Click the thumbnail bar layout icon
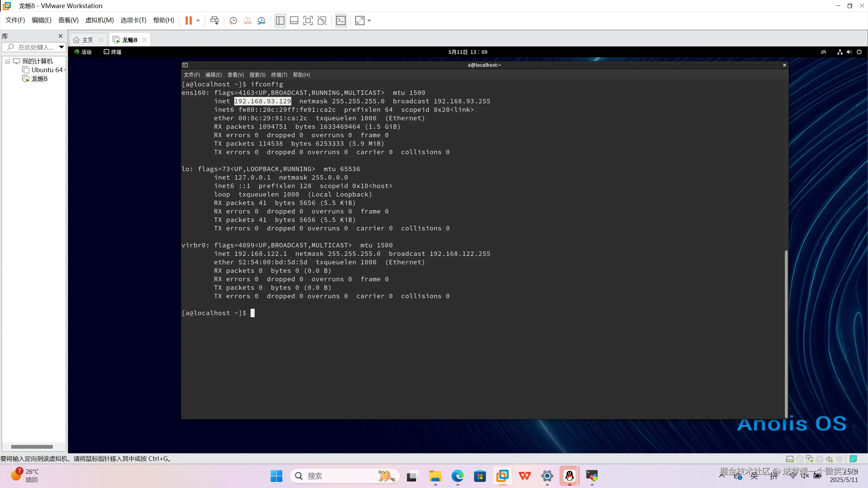Viewport: 868px width, 488px height. [x=294, y=21]
